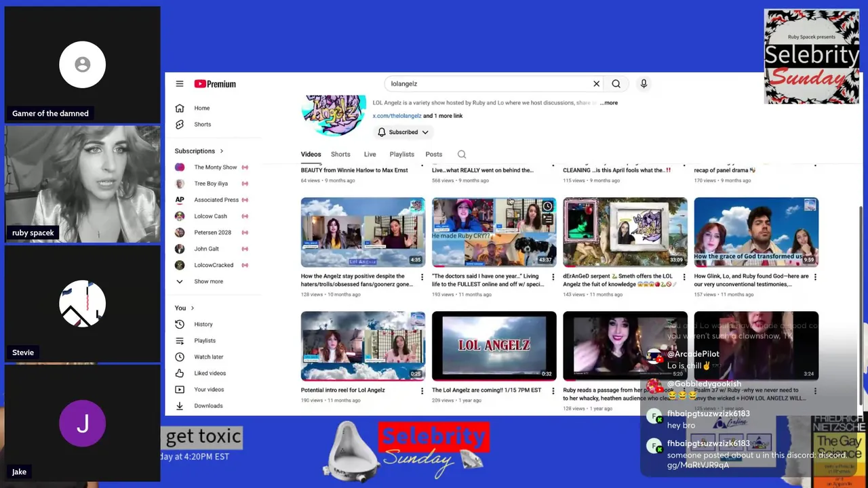
Task: Open the YouTube hamburger guide menu
Action: [180, 84]
